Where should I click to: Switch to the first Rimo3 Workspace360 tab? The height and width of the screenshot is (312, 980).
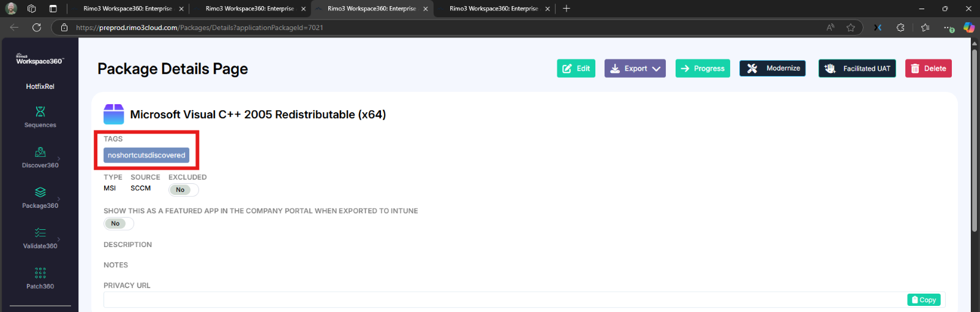pyautogui.click(x=127, y=9)
